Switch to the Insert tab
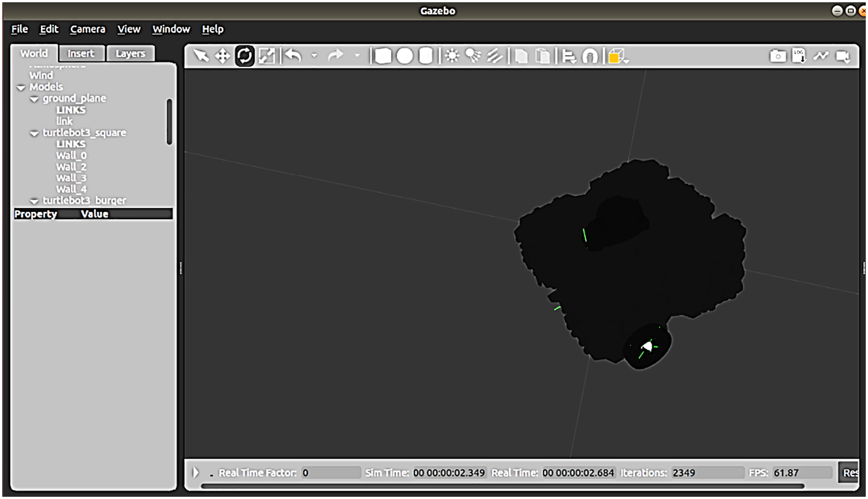Image resolution: width=868 pixels, height=499 pixels. [81, 53]
